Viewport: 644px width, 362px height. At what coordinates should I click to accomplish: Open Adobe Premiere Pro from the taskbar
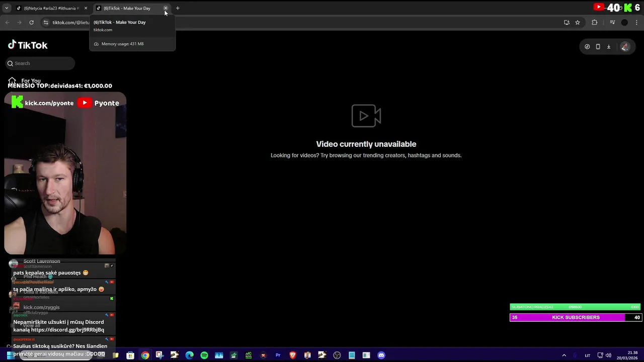click(278, 355)
